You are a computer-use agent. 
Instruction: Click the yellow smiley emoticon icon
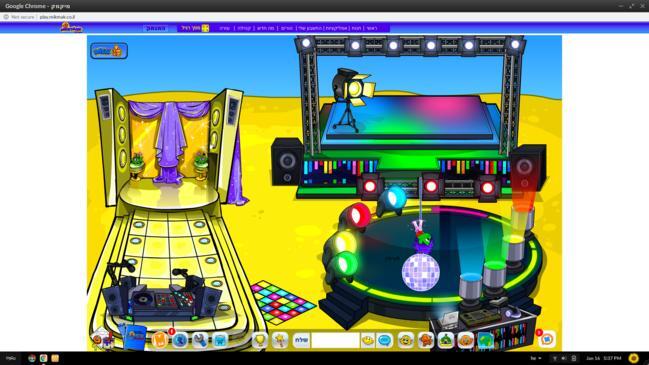[368, 340]
